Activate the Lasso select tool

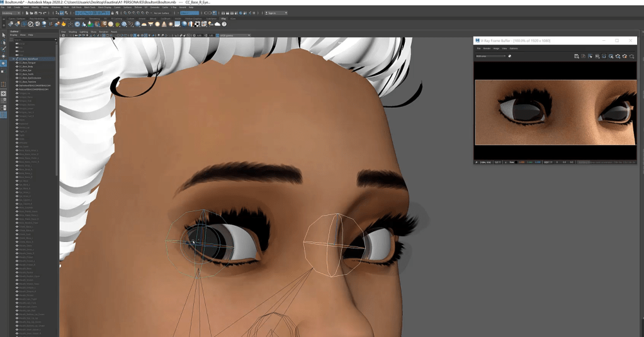(4, 42)
